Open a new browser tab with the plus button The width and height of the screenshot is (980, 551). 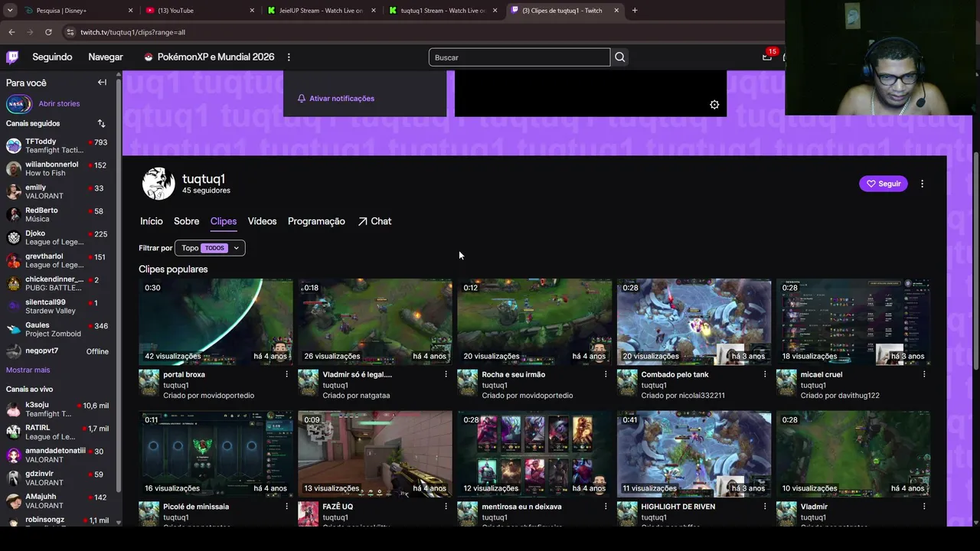[635, 11]
